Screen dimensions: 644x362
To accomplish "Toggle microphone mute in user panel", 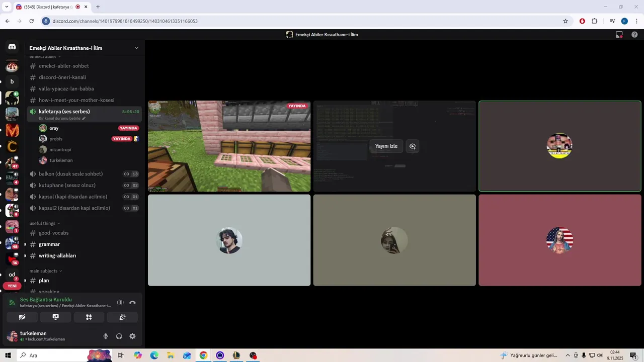I will tap(106, 336).
